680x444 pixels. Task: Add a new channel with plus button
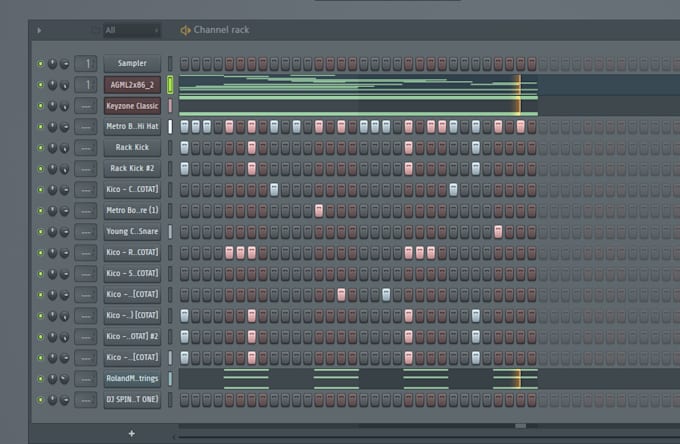pyautogui.click(x=131, y=433)
